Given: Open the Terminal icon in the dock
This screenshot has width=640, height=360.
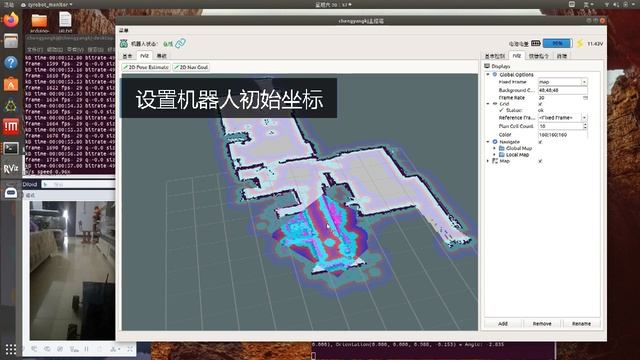Looking at the screenshot, I should click(x=11, y=148).
